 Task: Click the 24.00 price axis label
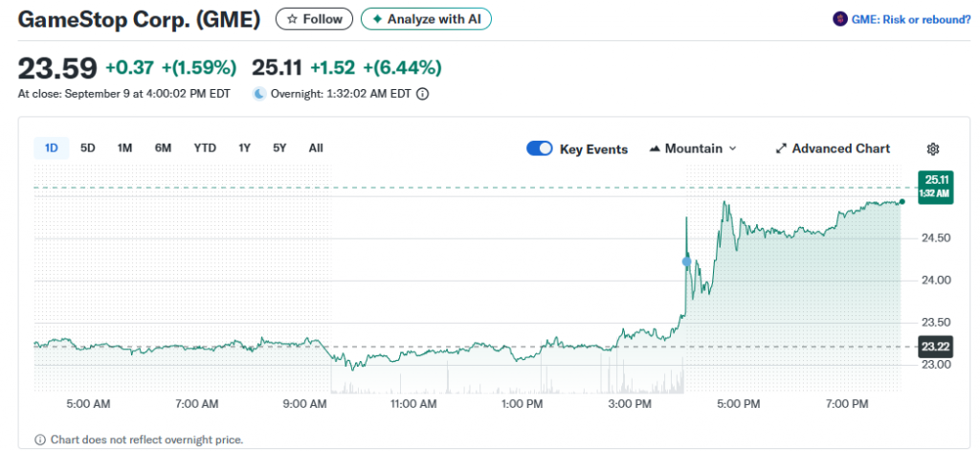click(934, 280)
